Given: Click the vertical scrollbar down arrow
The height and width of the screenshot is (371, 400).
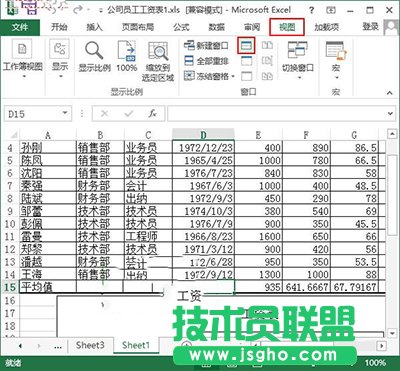Looking at the screenshot, I should [x=391, y=333].
